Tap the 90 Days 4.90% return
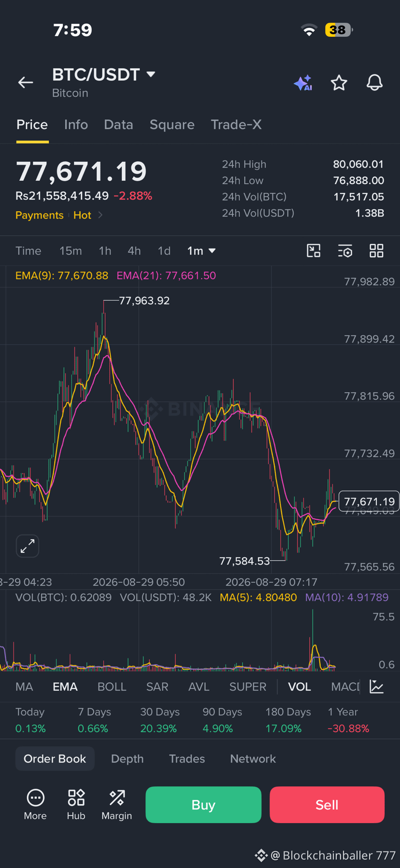The height and width of the screenshot is (868, 400). tap(222, 720)
